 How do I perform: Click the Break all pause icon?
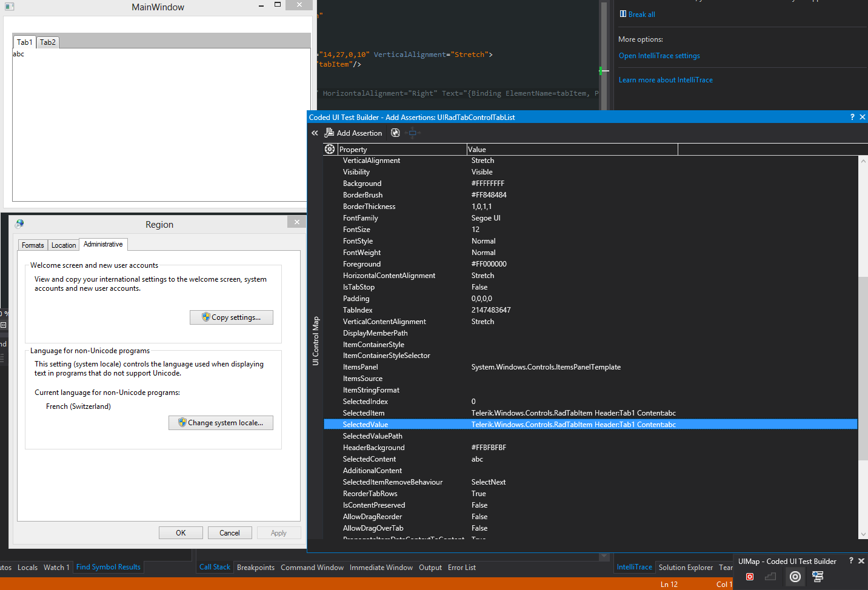click(623, 14)
